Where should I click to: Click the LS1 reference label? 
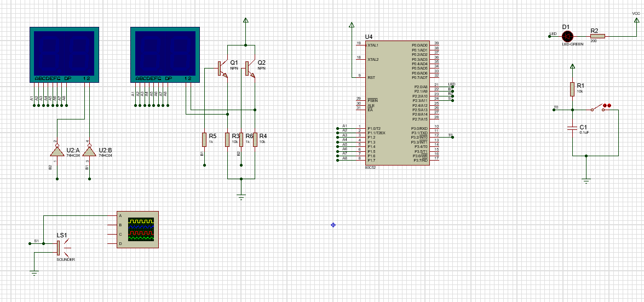[x=61, y=235]
